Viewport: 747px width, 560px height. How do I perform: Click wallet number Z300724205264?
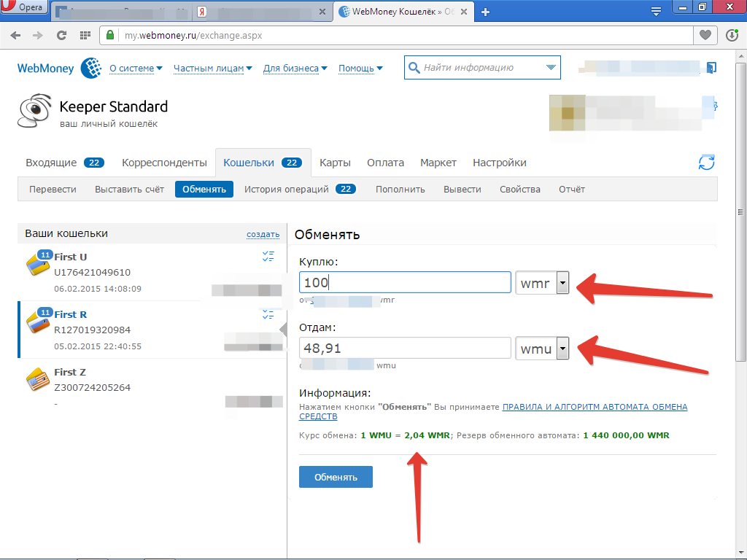[93, 388]
